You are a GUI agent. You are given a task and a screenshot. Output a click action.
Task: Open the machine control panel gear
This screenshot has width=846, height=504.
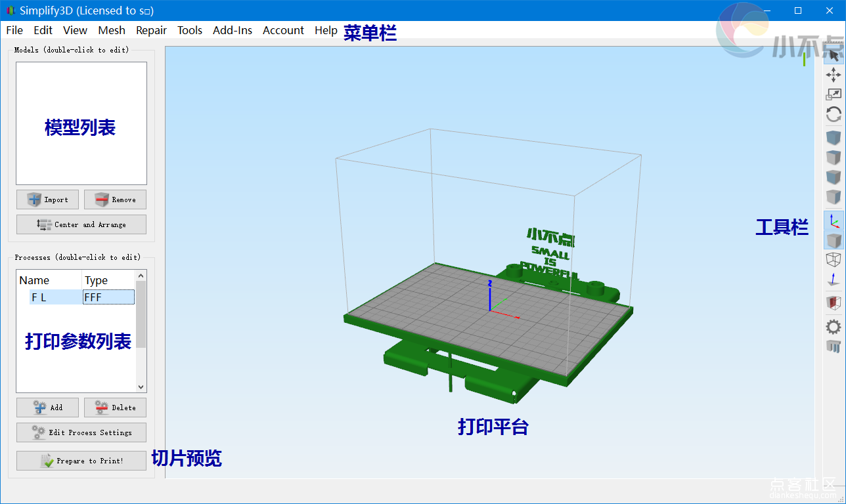[x=834, y=327]
